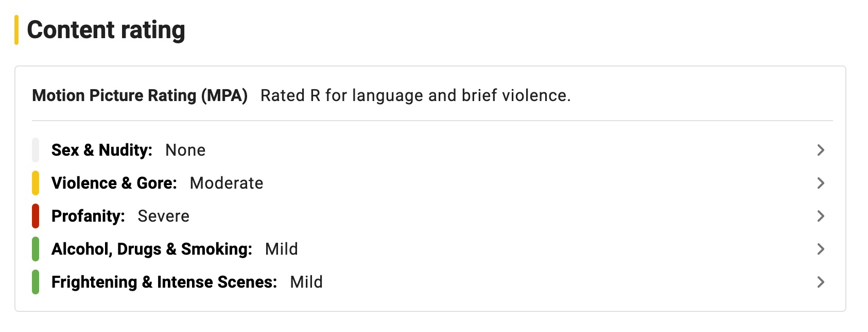
Task: Expand the Violence & Gore chevron arrow
Action: tap(821, 183)
